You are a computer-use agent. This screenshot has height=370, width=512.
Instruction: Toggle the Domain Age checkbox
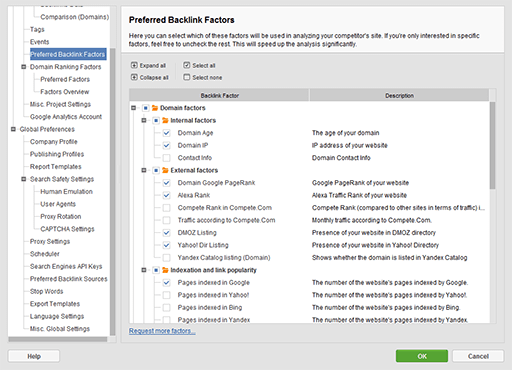click(x=166, y=133)
